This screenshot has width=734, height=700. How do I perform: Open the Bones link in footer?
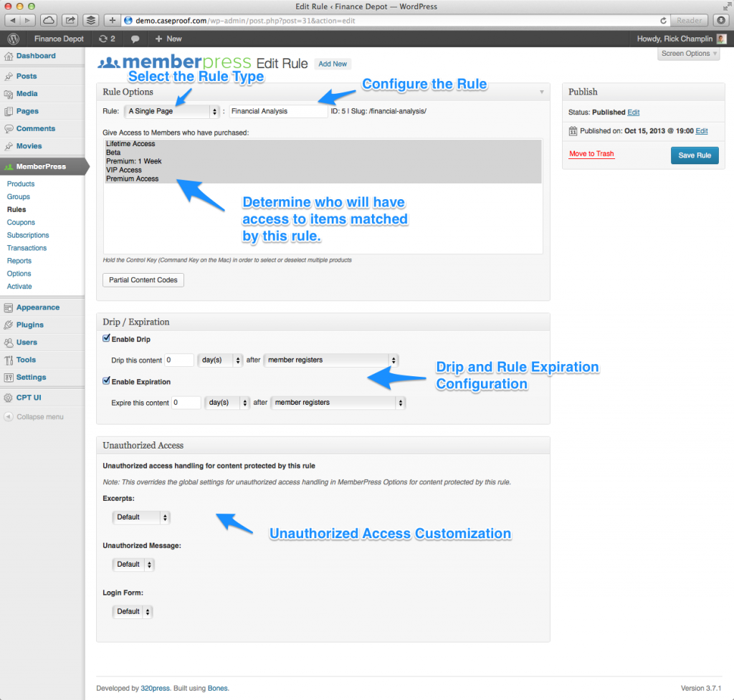[218, 689]
